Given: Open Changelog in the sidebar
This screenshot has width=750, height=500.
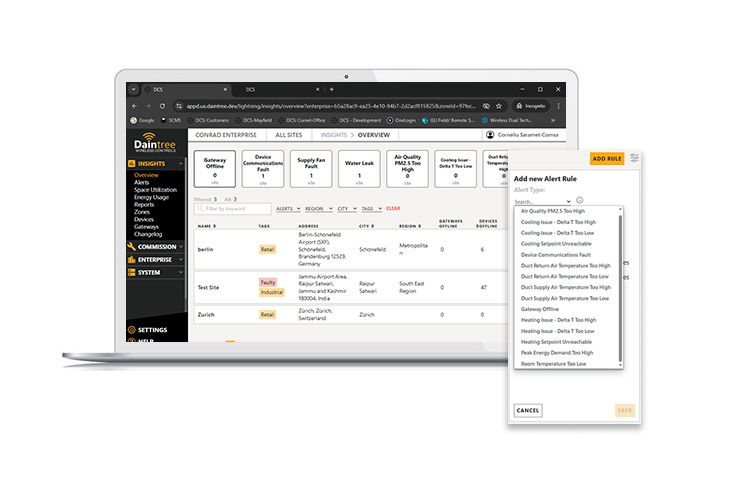Looking at the screenshot, I should 148,234.
